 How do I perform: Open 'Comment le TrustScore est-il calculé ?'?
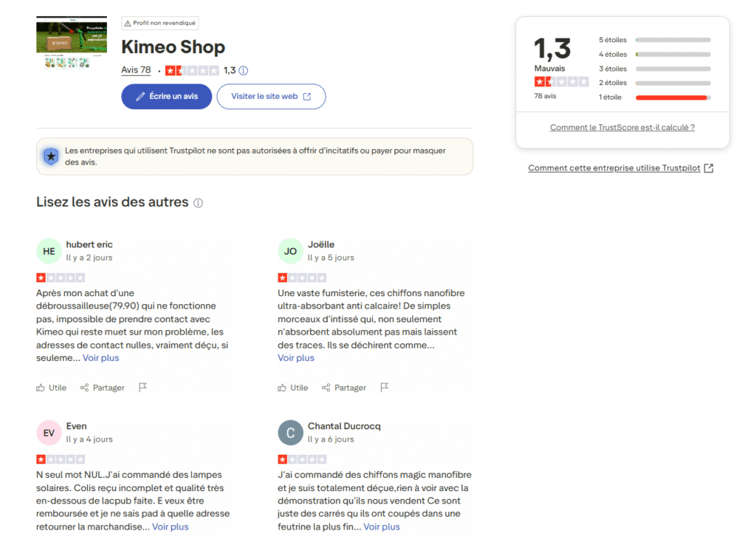[x=622, y=127]
